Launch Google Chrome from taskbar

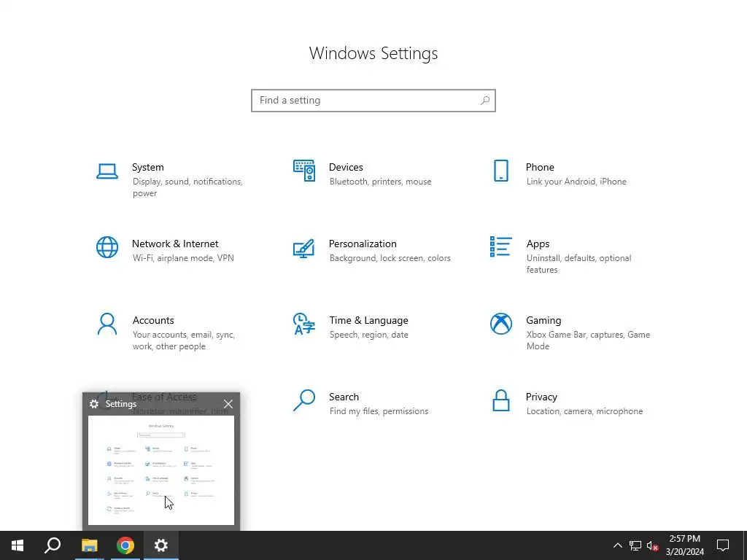point(125,545)
